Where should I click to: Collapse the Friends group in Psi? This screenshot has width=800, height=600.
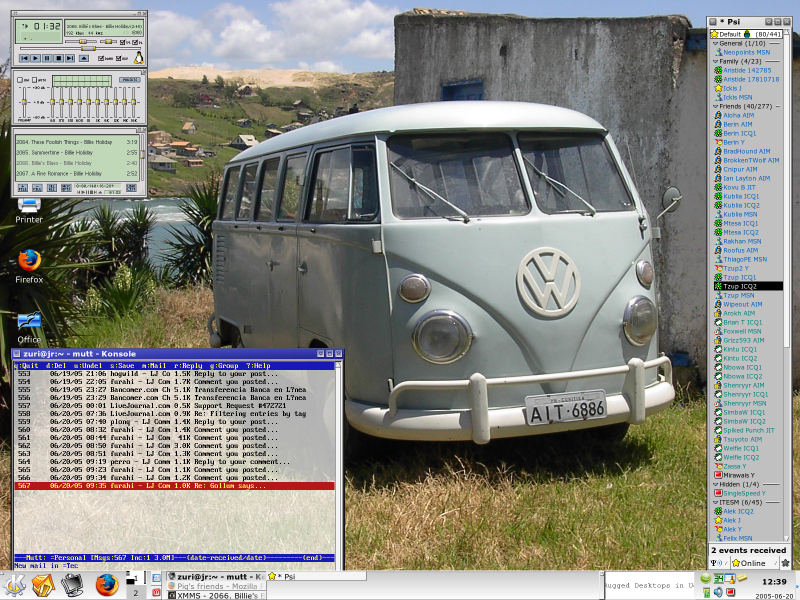click(x=714, y=105)
